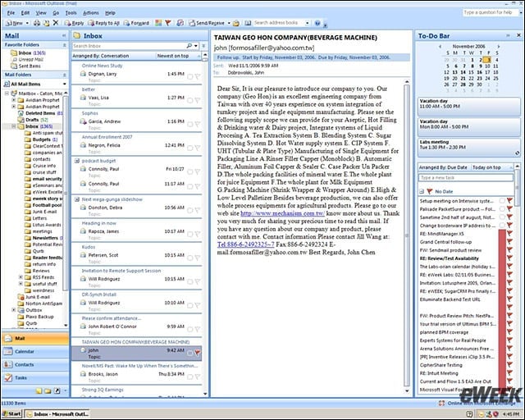
Task: Open the File menu
Action: point(11,13)
